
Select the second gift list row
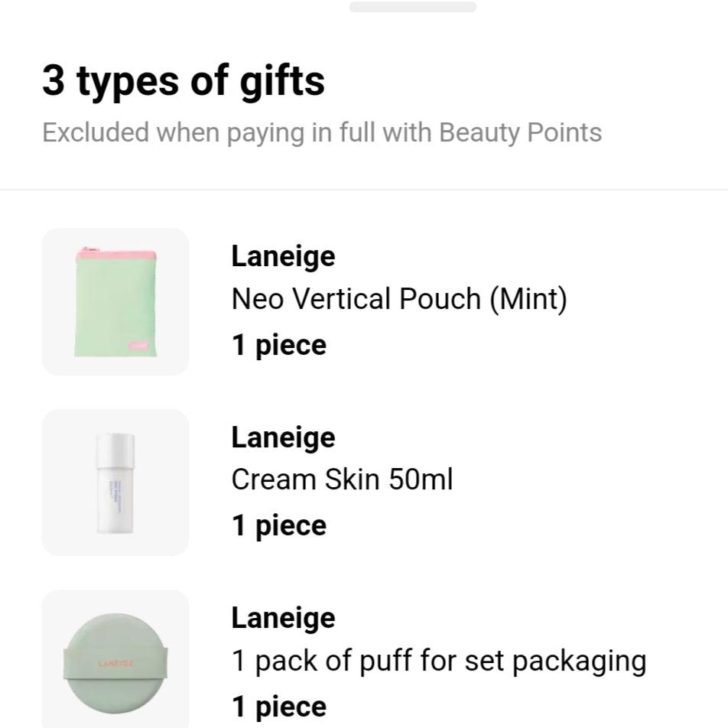(364, 482)
